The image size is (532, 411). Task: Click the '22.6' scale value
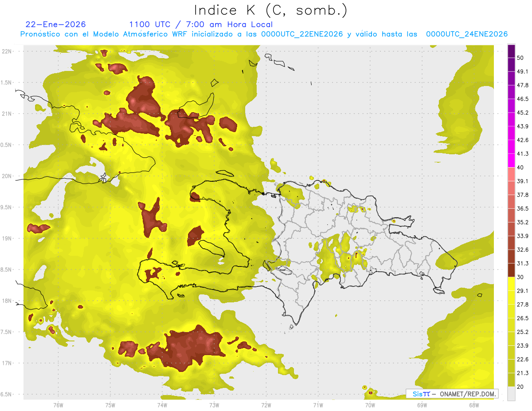(x=523, y=360)
